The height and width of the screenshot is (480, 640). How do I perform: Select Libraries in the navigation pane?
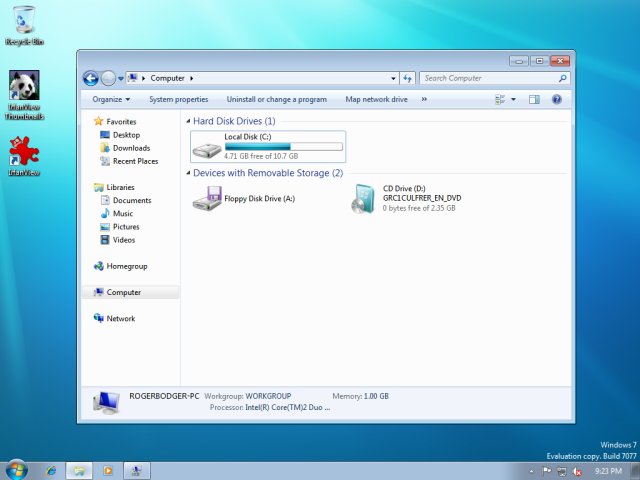point(114,187)
